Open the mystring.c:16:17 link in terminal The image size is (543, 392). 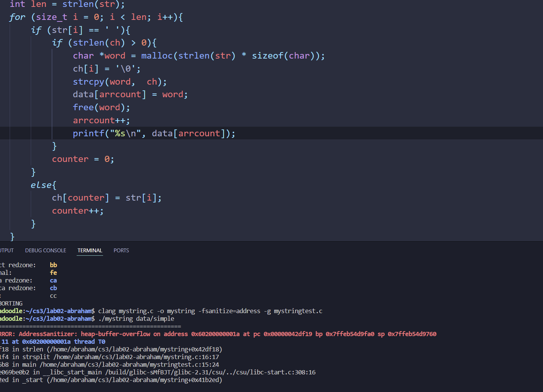[x=136, y=357]
